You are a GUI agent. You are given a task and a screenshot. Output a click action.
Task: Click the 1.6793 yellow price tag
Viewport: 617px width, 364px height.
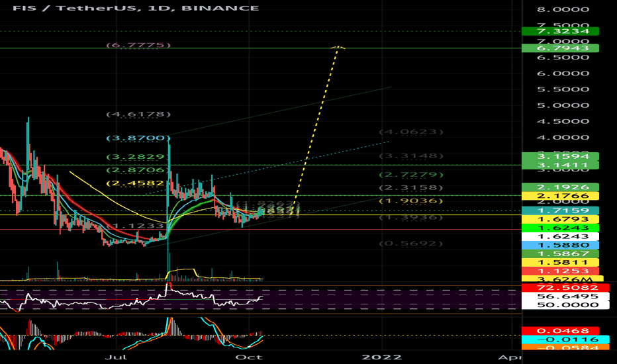pyautogui.click(x=560, y=219)
